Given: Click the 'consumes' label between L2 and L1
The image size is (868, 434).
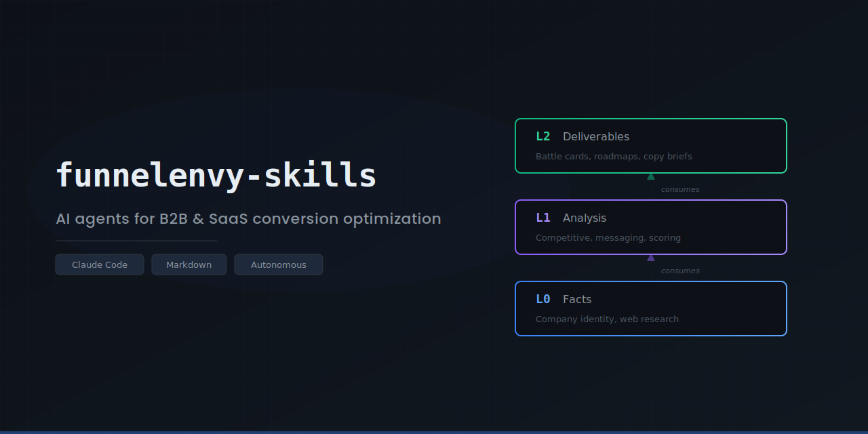Looking at the screenshot, I should (680, 189).
